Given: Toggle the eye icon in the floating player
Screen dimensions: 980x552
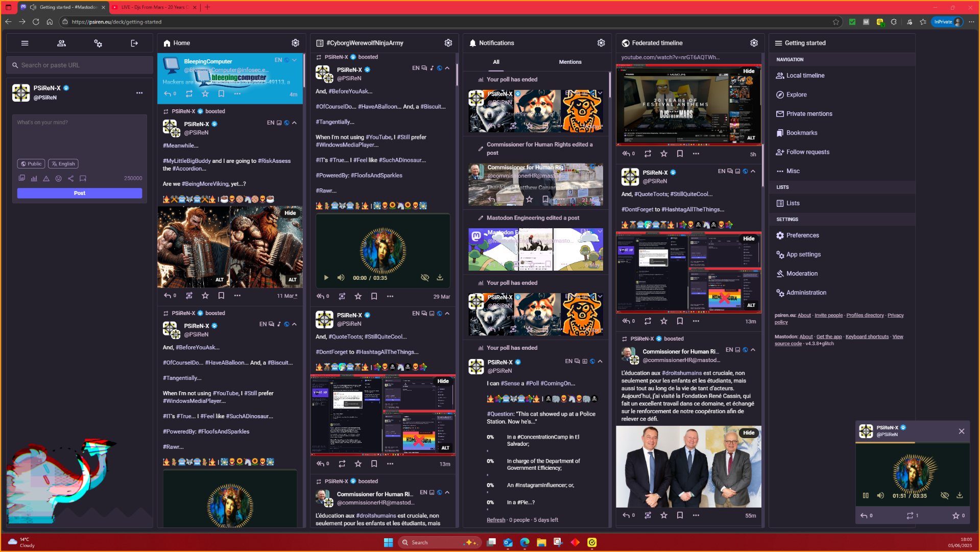Looking at the screenshot, I should (945, 495).
